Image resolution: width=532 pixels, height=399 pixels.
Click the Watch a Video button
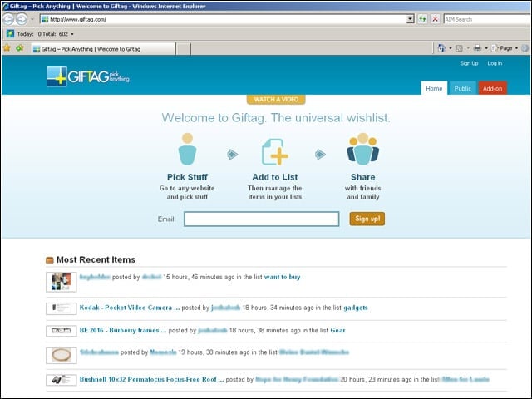[x=276, y=100]
